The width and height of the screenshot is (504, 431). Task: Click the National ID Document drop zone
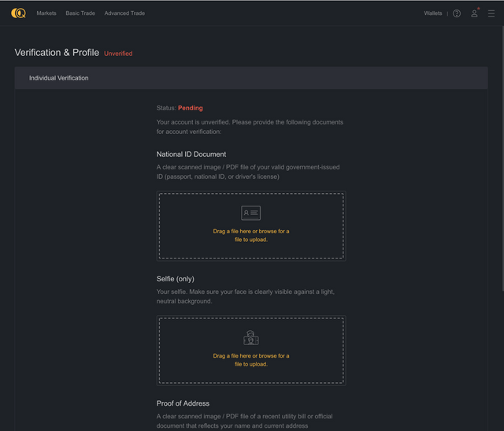251,226
